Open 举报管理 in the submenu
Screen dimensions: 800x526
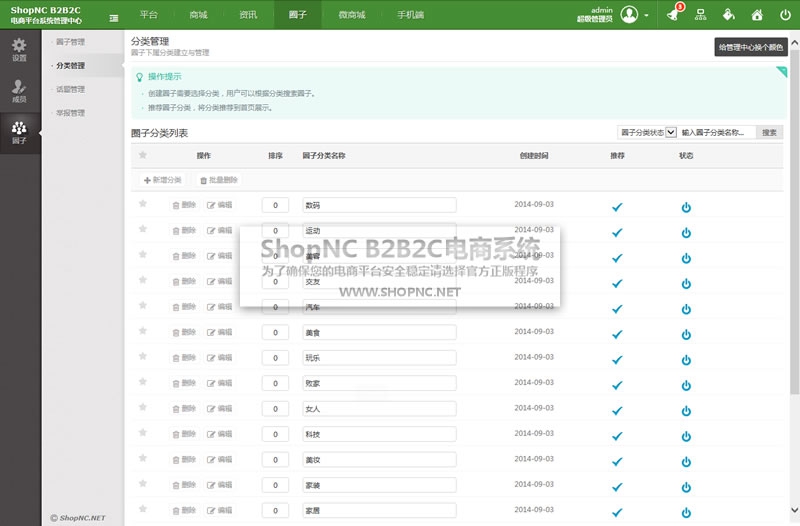click(70, 113)
